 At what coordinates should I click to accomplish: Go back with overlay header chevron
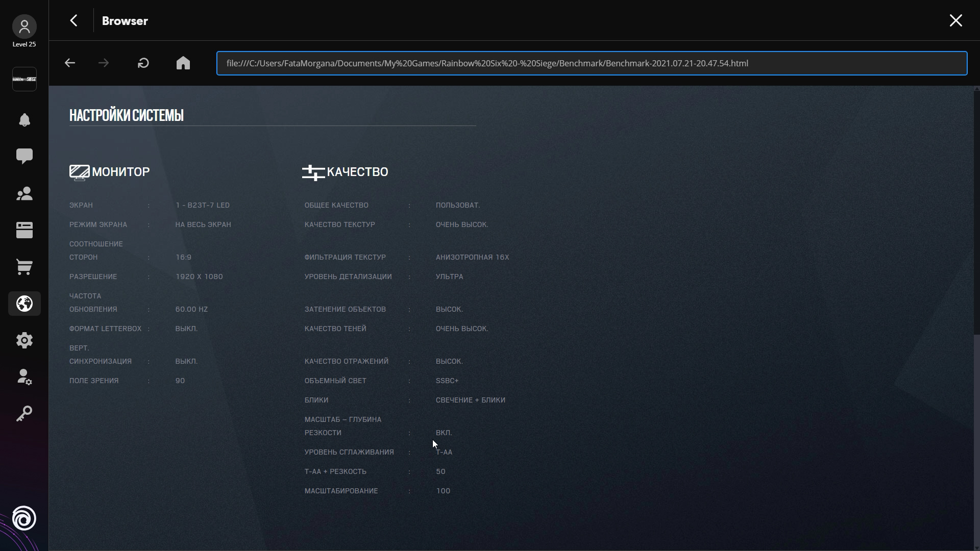click(74, 20)
